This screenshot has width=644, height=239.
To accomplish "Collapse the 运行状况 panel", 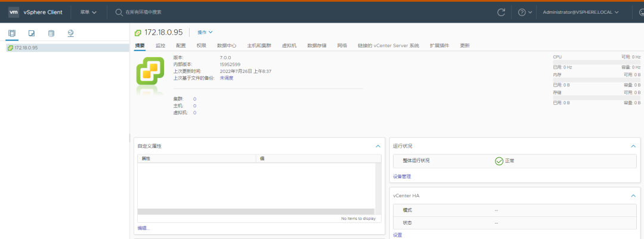I will tap(633, 146).
